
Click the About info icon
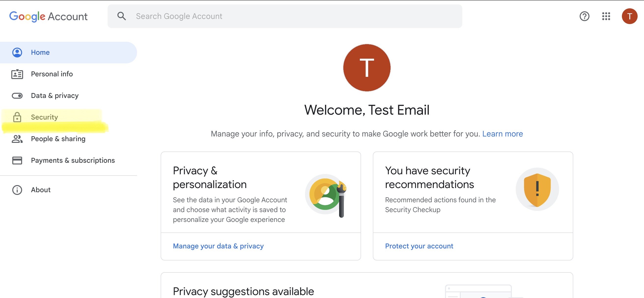[17, 190]
